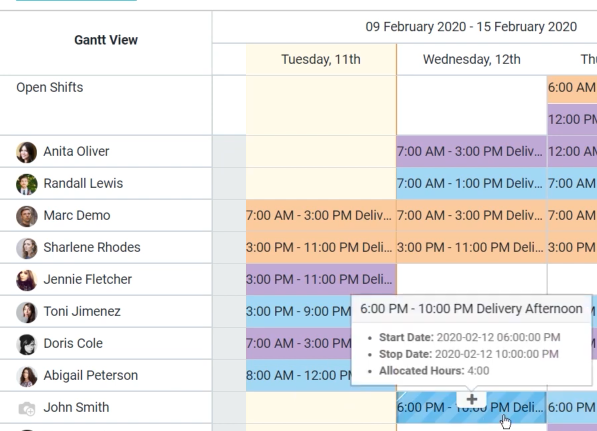Click Toni Jimenez's profile avatar
Screen dimensions: 597x431
(x=27, y=312)
